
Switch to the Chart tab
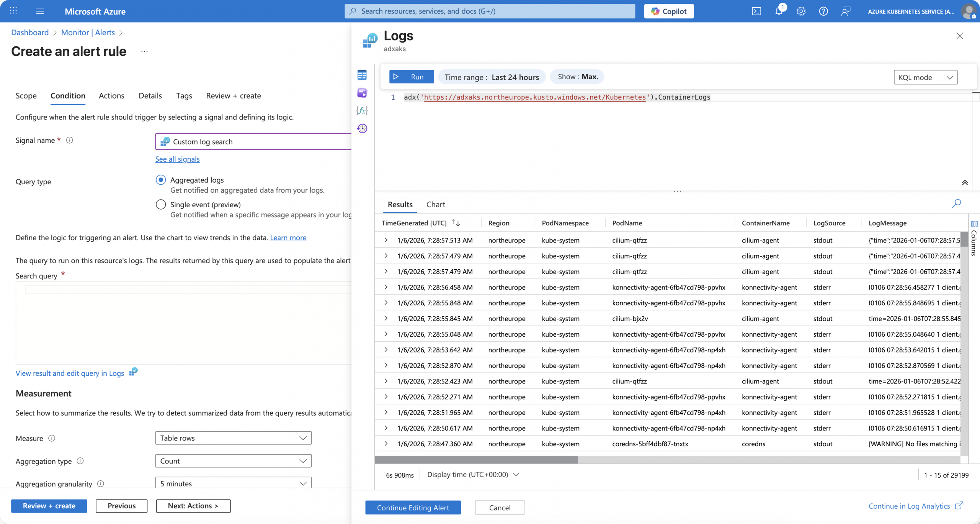(436, 205)
